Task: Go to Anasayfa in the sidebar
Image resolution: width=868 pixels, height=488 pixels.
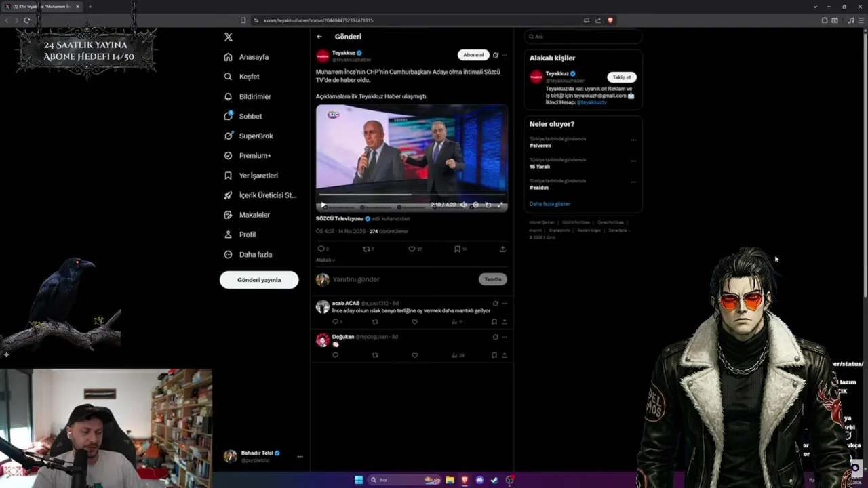Action: point(247,57)
